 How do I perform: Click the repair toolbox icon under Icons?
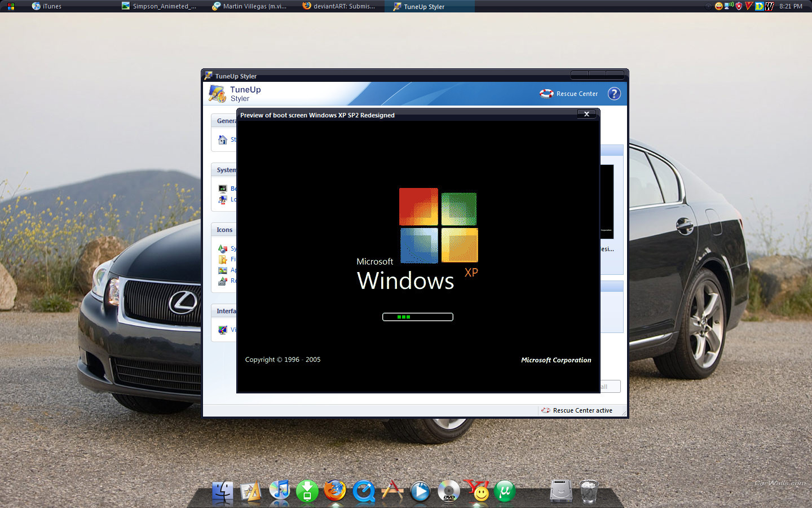223,281
